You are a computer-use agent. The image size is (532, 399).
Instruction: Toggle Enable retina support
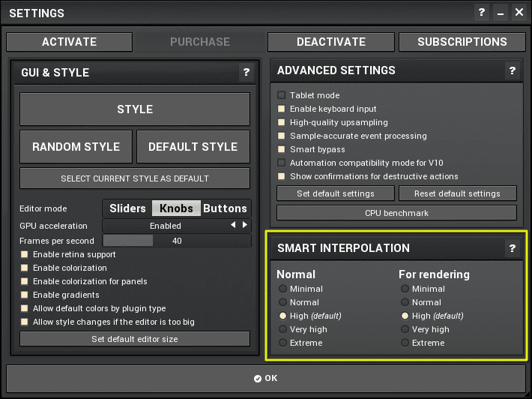click(x=25, y=254)
